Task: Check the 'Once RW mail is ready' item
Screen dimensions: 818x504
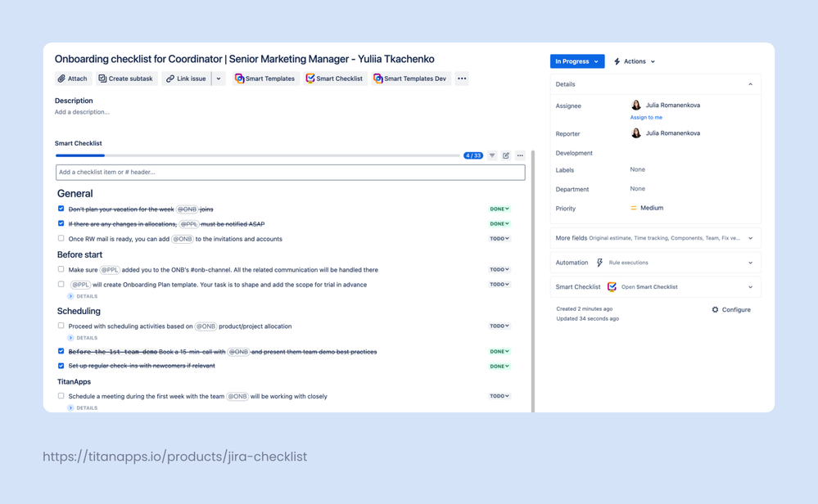Action: pyautogui.click(x=61, y=238)
